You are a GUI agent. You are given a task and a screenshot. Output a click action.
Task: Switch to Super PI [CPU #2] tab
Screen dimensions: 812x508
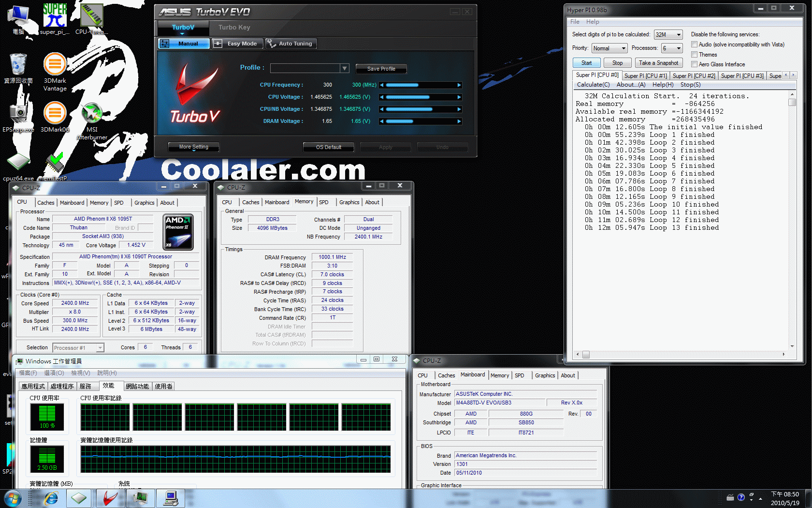pyautogui.click(x=694, y=75)
